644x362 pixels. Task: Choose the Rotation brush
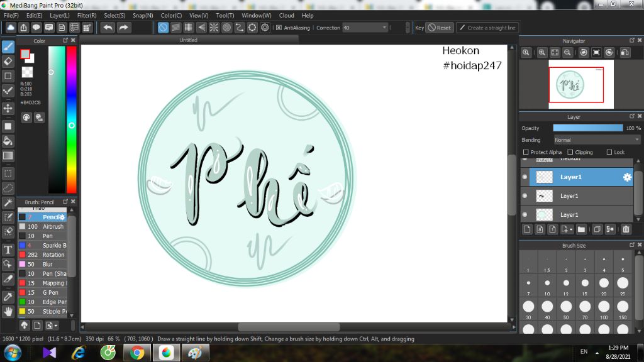point(42,255)
